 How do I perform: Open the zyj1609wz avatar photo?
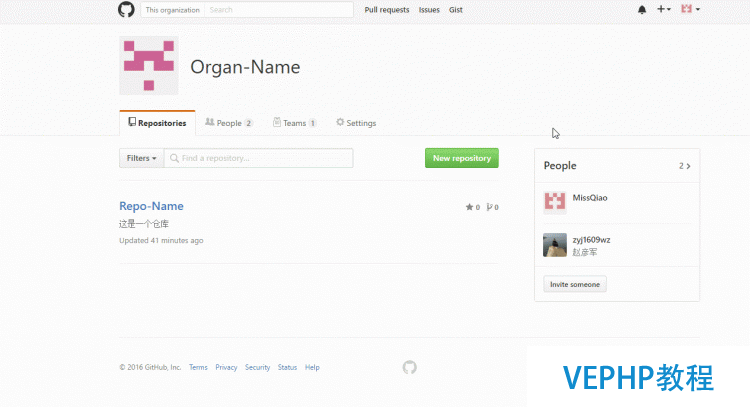[x=555, y=245]
